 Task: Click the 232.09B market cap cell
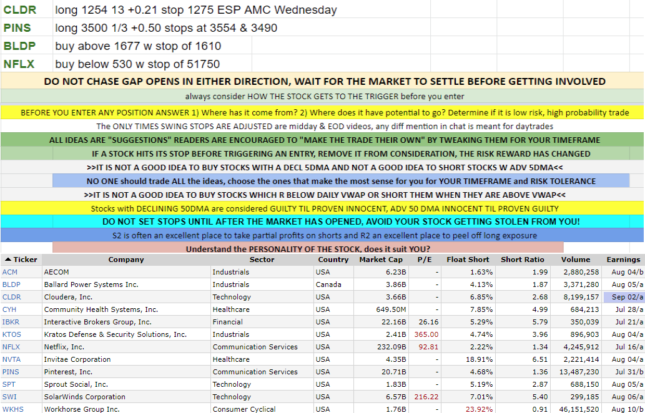click(381, 347)
